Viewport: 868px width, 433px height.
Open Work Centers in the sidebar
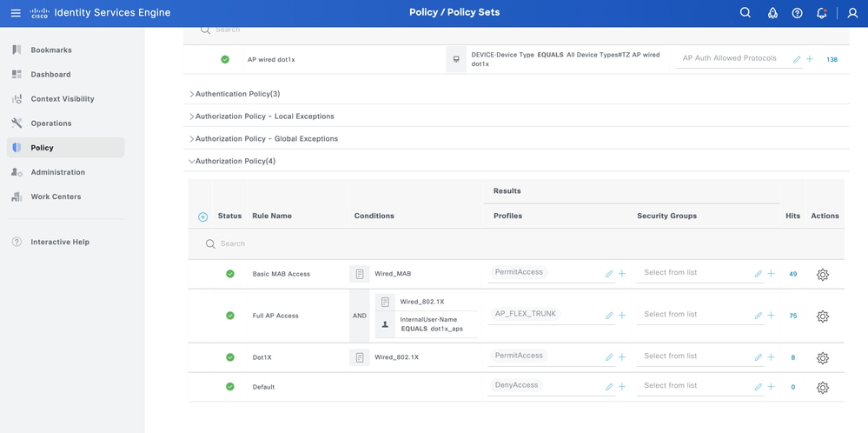coord(65,196)
